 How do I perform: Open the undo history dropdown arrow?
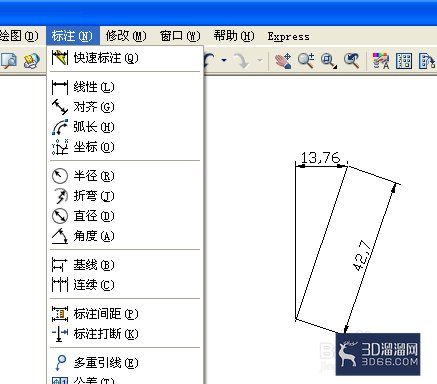point(224,61)
